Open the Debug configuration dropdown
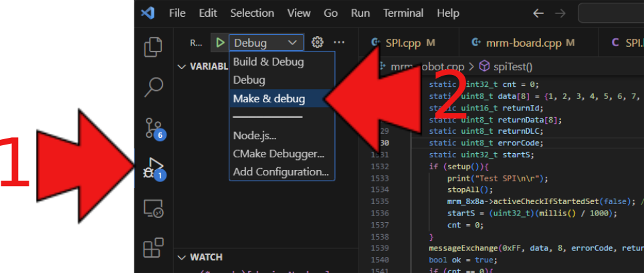This screenshot has width=644, height=273. point(265,43)
